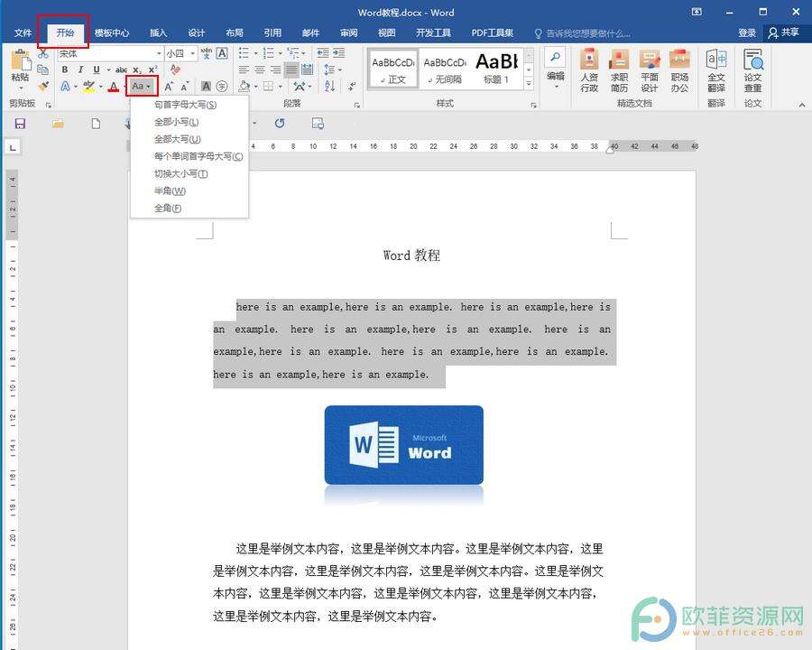Apply the 正文 style

pyautogui.click(x=393, y=69)
